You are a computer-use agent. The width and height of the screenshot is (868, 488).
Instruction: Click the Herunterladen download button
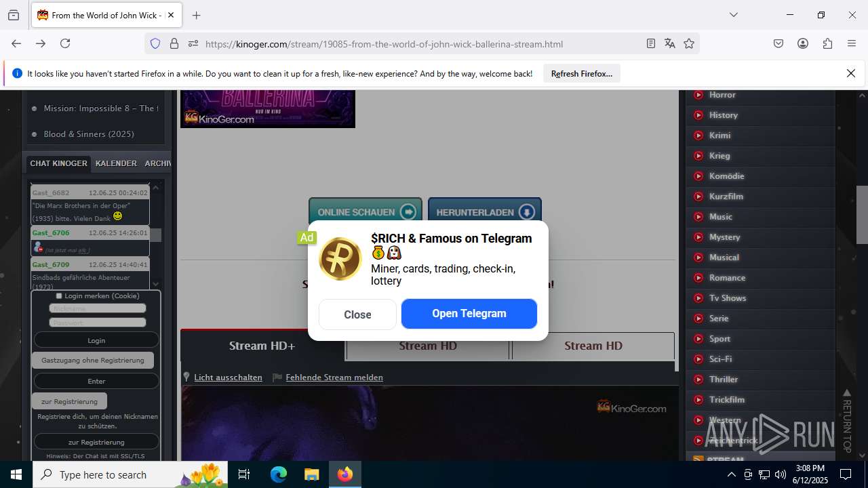pyautogui.click(x=485, y=212)
